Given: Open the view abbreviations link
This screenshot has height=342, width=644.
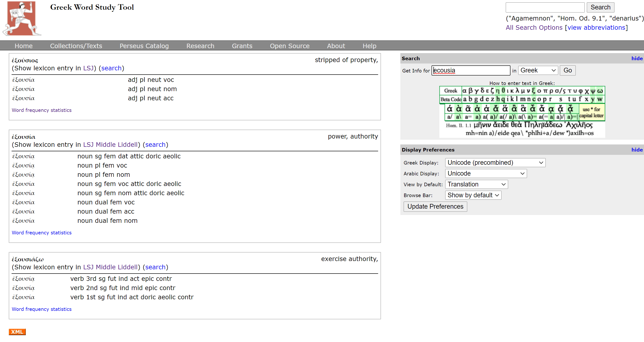Looking at the screenshot, I should pyautogui.click(x=596, y=27).
